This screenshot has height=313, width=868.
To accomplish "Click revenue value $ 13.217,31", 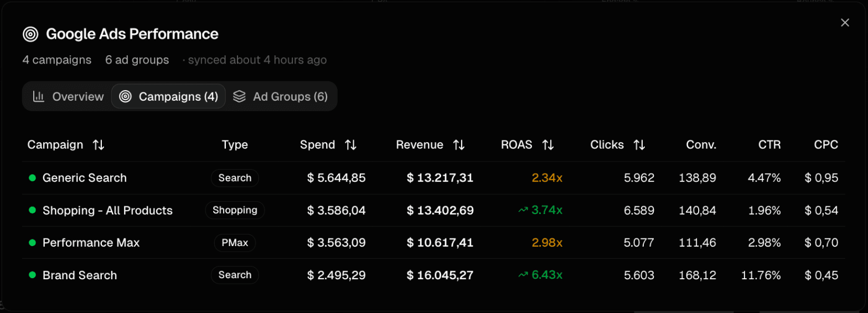I will [440, 178].
